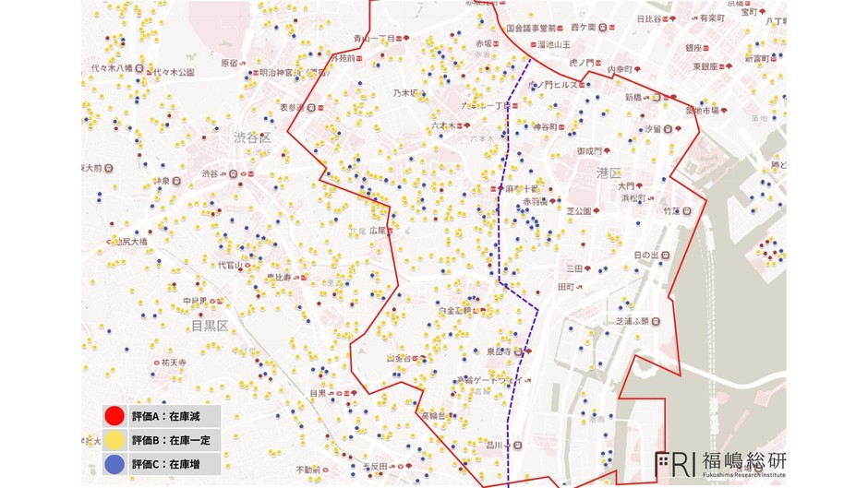Click the 目黒区 ward label

pyautogui.click(x=210, y=326)
